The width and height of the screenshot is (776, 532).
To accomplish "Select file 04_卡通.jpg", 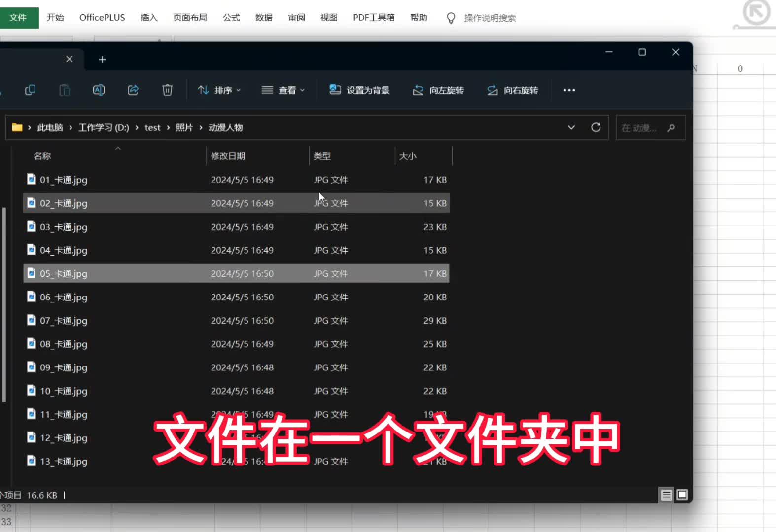I will point(236,250).
